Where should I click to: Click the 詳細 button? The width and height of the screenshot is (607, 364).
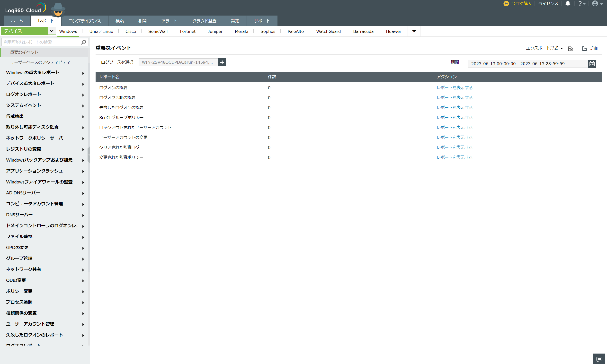590,49
